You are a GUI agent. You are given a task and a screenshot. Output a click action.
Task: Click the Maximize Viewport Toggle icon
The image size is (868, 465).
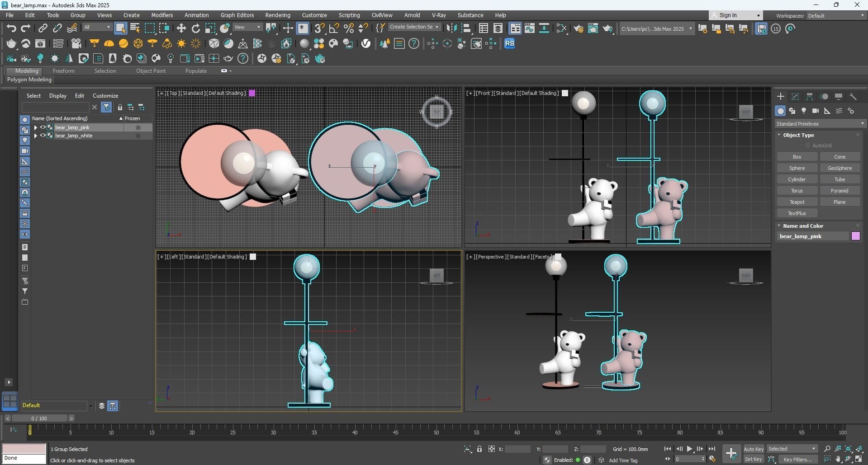[x=859, y=459]
